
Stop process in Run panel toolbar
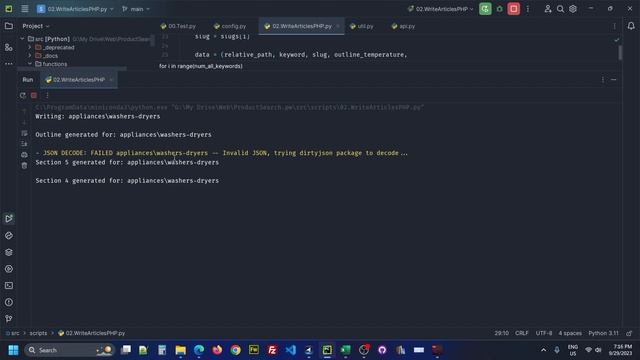point(34,95)
